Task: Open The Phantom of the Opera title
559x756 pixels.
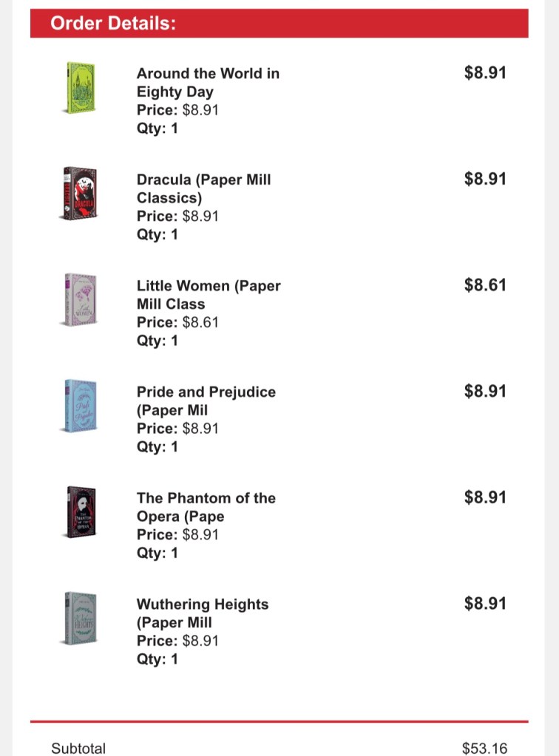Action: (x=206, y=507)
